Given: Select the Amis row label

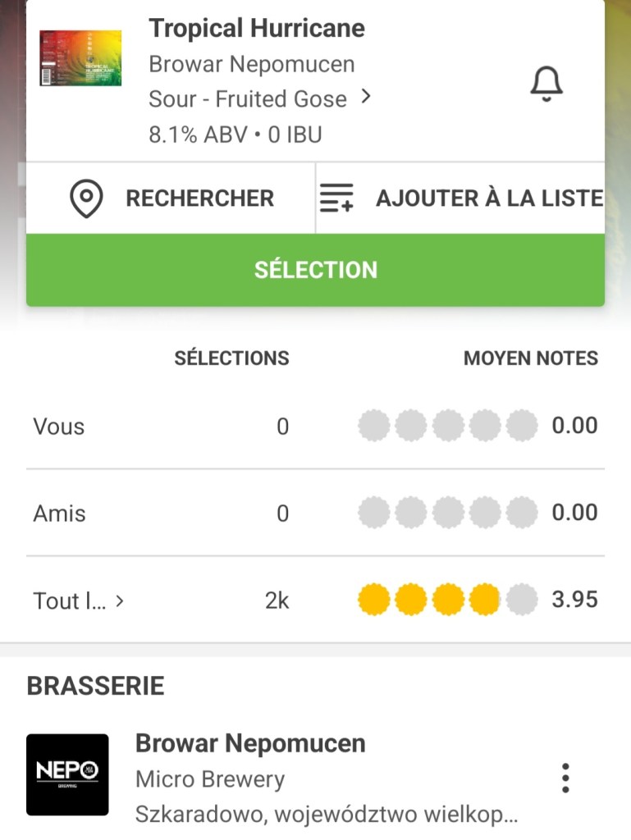Looking at the screenshot, I should coord(59,514).
